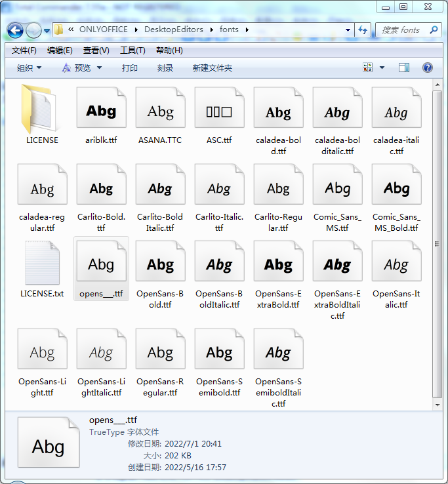
Task: Select OpenSans-ExtraBold.ttf font icon
Action: (x=279, y=261)
